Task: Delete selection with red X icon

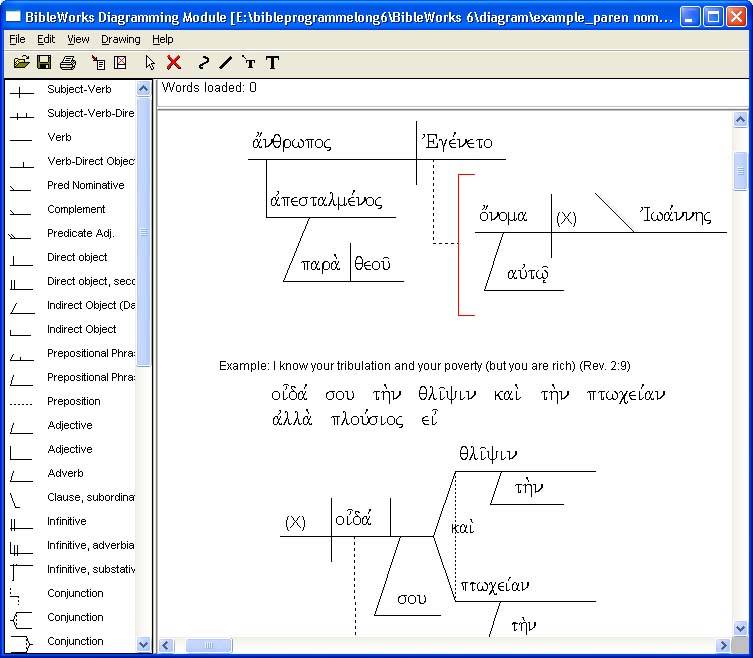Action: click(x=174, y=62)
